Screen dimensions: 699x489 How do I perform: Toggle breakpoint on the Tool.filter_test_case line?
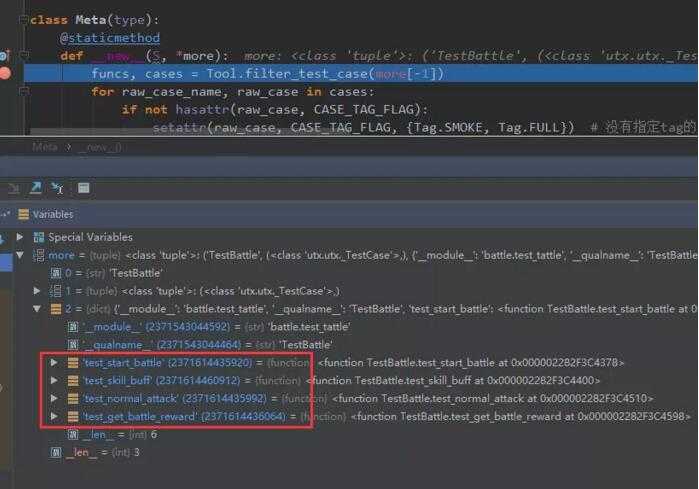click(4, 73)
